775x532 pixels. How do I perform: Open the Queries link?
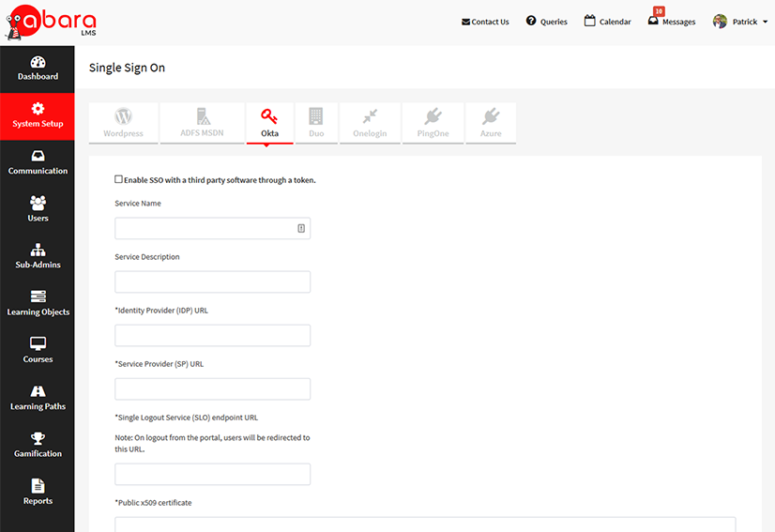click(x=554, y=22)
